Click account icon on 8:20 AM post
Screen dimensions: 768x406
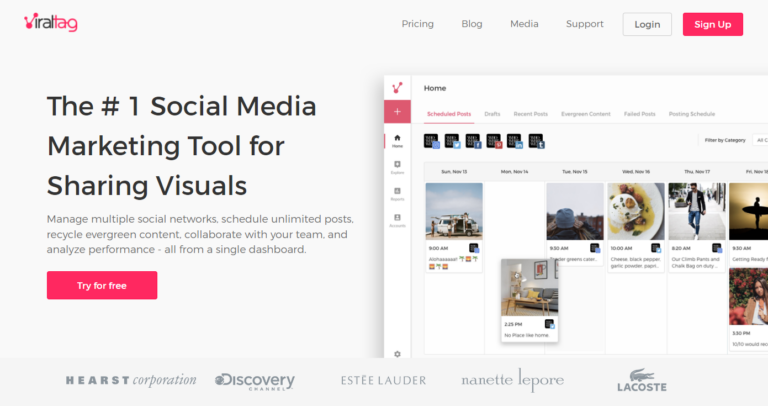(717, 248)
